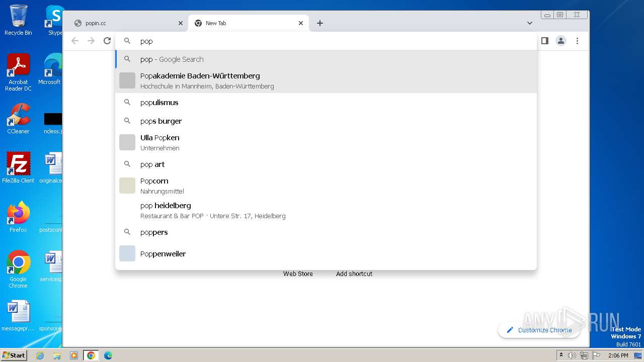Screen dimensions: 644x362
Task: Click search icon beside 'pop art'
Action: (127, 164)
